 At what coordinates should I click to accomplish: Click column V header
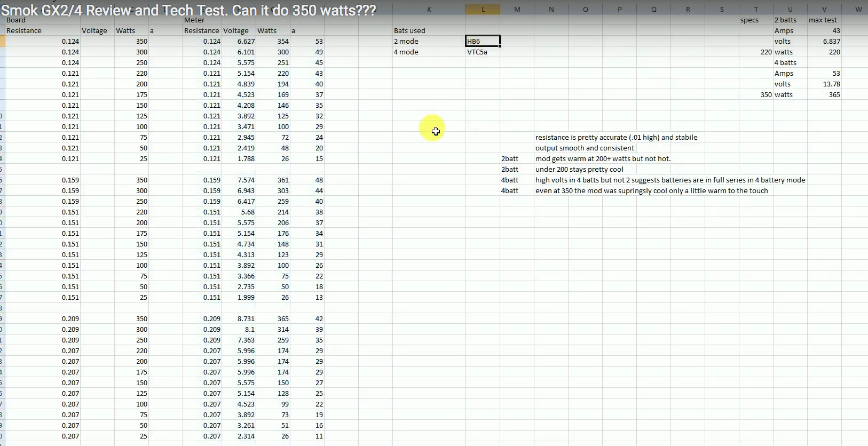(x=824, y=9)
